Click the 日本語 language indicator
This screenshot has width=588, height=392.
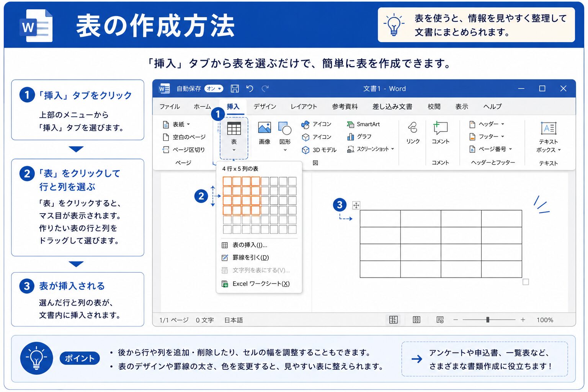click(234, 320)
